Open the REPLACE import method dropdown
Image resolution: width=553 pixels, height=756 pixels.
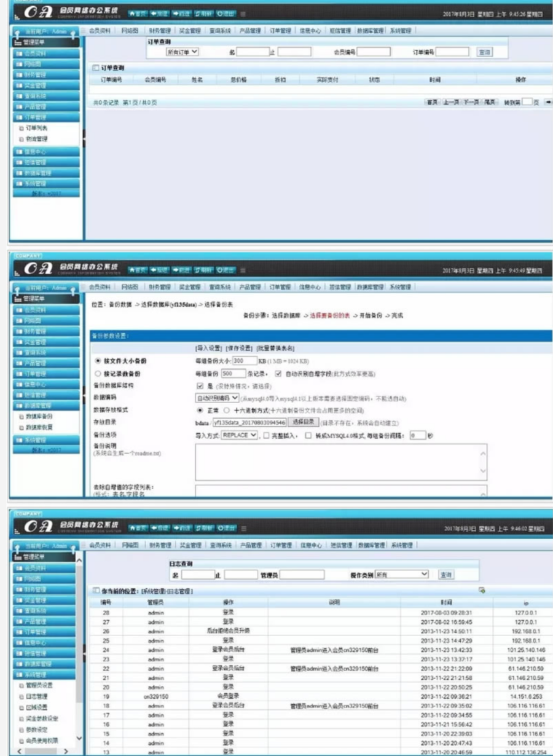click(x=238, y=435)
